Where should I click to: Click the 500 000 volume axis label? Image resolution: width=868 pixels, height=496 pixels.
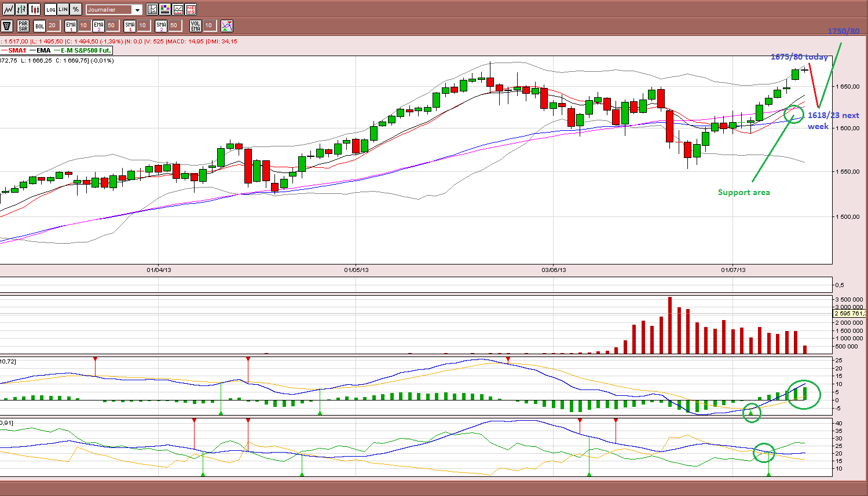tap(847, 347)
